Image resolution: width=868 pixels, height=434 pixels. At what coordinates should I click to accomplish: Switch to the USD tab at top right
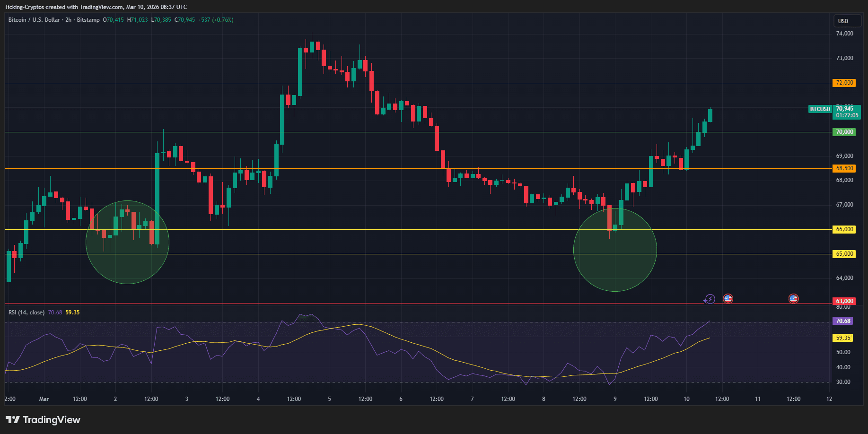[847, 21]
